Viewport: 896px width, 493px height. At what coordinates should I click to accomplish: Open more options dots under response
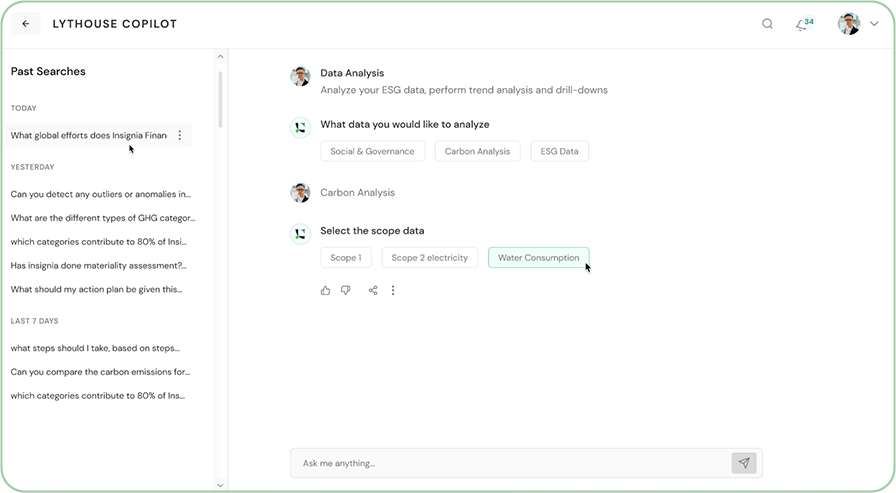click(x=393, y=290)
